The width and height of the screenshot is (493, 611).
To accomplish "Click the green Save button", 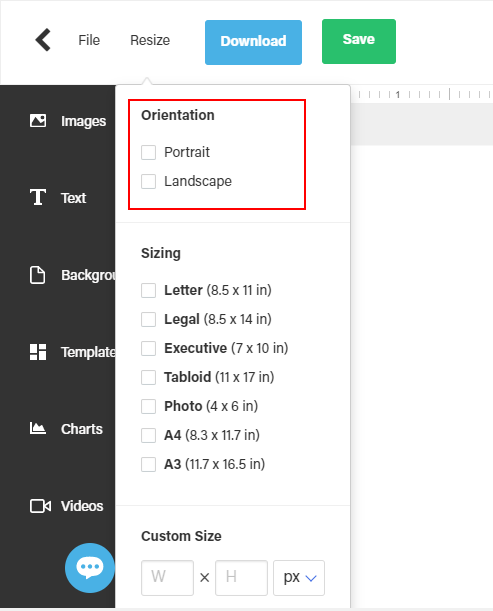I will (359, 41).
